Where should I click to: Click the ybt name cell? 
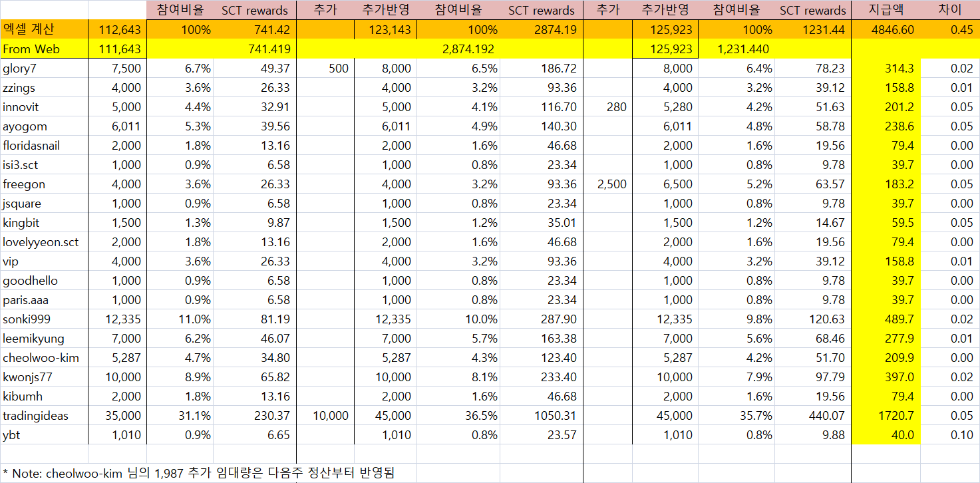[44, 434]
